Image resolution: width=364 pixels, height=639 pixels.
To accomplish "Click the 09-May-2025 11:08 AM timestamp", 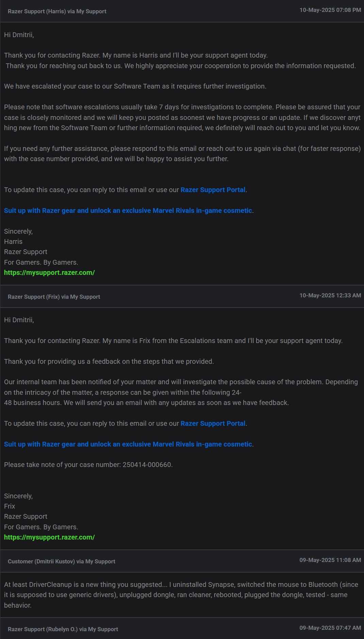I will click(330, 560).
